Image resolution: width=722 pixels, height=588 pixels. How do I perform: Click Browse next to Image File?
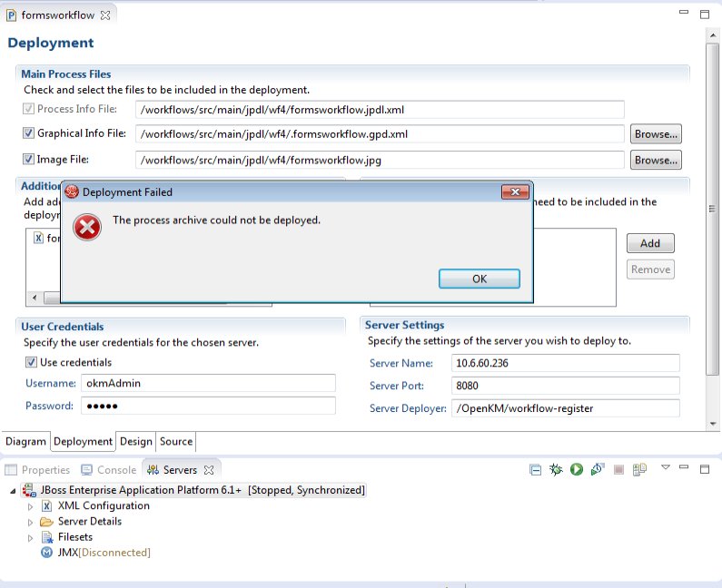656,161
